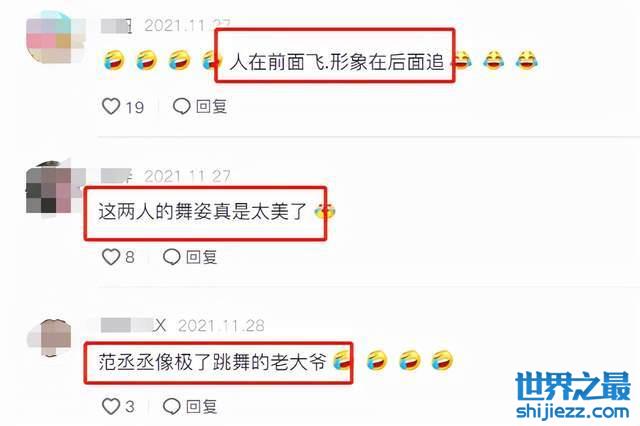Open the shijiezz.com watermark link
Screen dimensions: 640x426
tap(573, 411)
